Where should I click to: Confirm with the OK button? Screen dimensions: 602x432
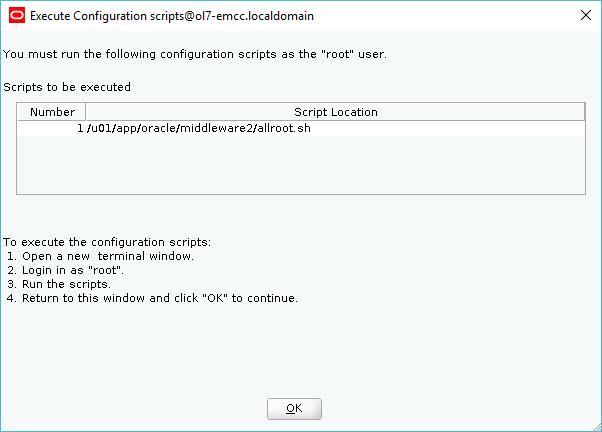pos(294,409)
